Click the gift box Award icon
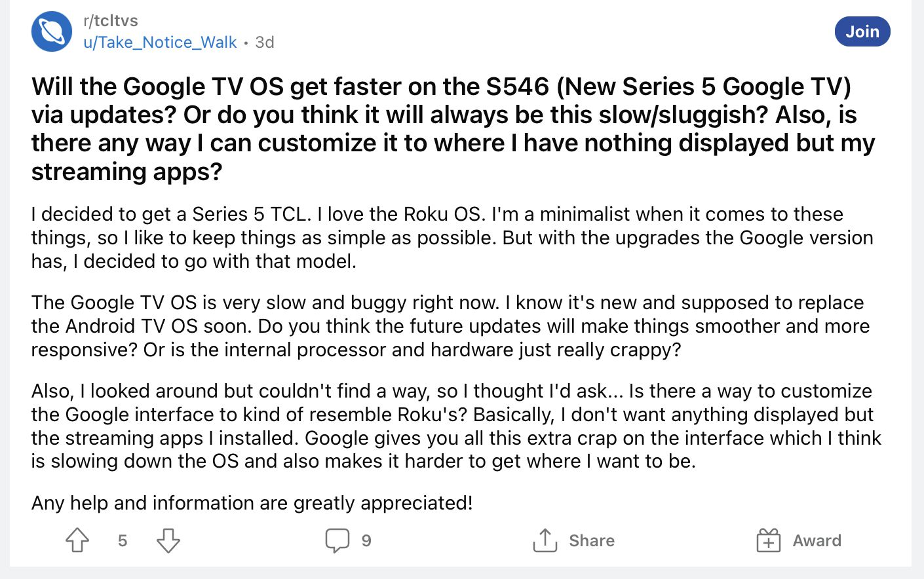 click(x=769, y=540)
